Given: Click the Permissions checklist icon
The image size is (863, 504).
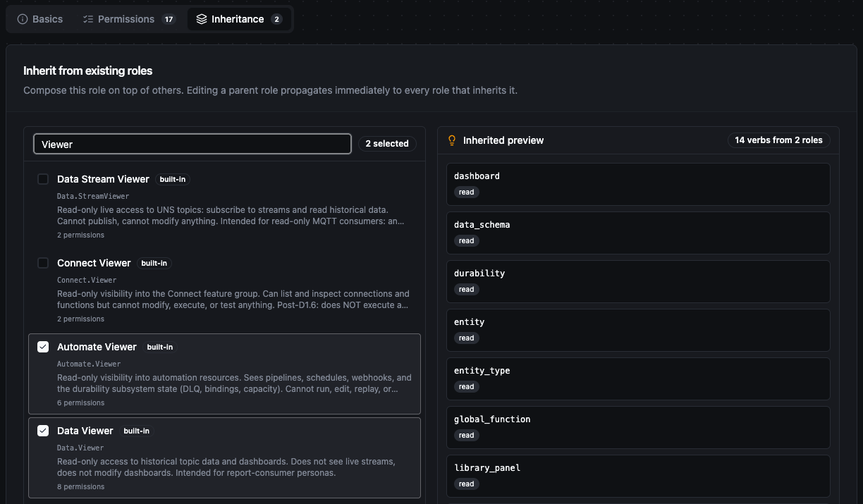Looking at the screenshot, I should 88,19.
